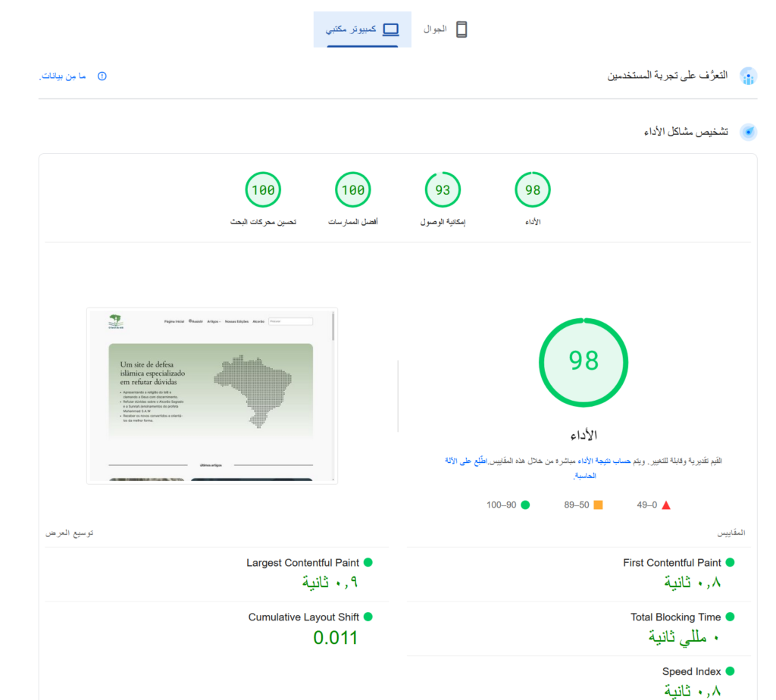Click the 'تشخيص مشاكل الأداء' heading
Image resolution: width=776 pixels, height=700 pixels.
pos(686,132)
